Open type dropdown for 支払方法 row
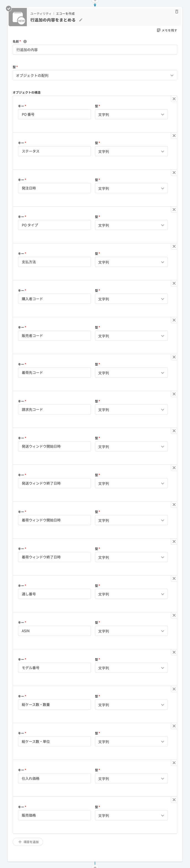 131,262
